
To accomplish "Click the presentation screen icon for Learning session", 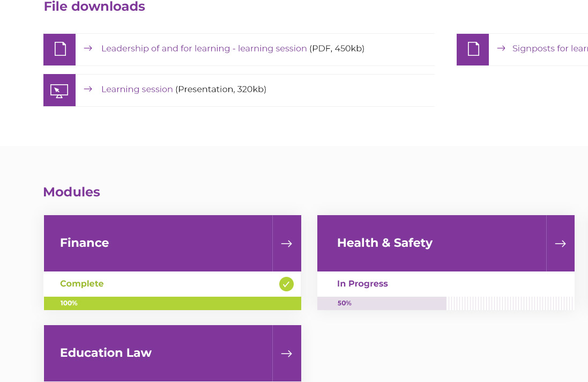I will point(59,90).
